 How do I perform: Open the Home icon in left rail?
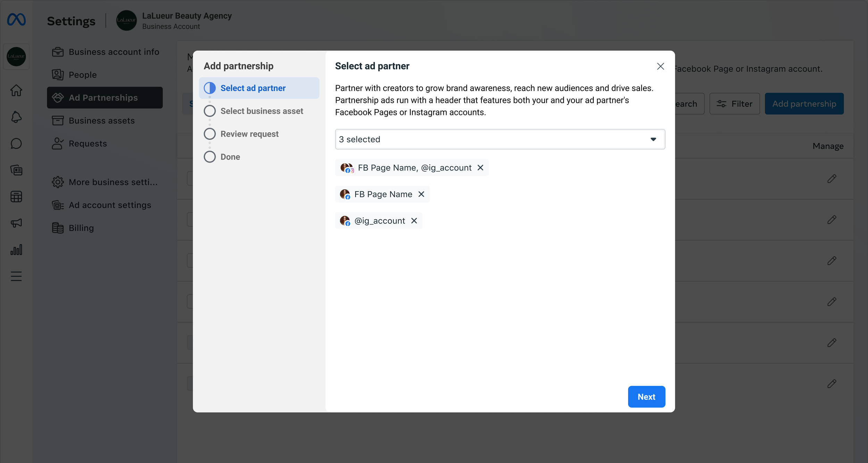(x=16, y=91)
